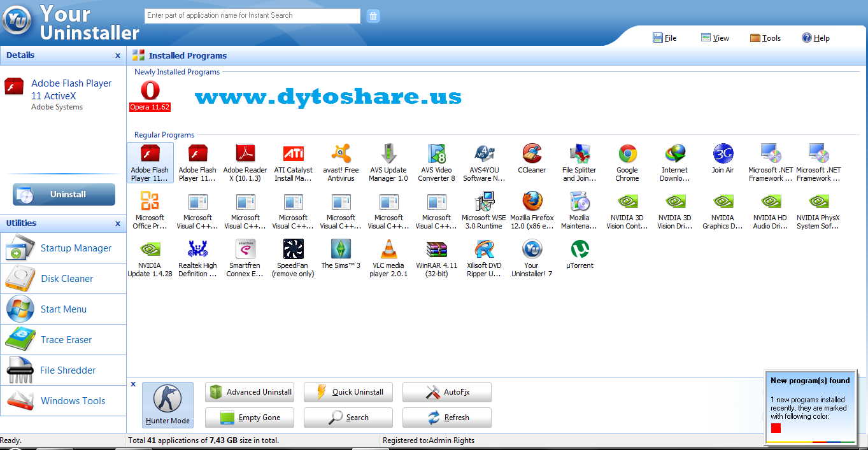Select the Opera 11.62 program icon
The image size is (868, 450).
(x=150, y=96)
